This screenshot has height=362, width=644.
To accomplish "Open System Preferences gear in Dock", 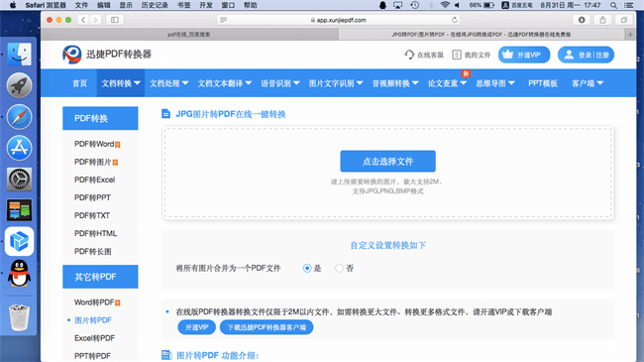I will click(19, 179).
